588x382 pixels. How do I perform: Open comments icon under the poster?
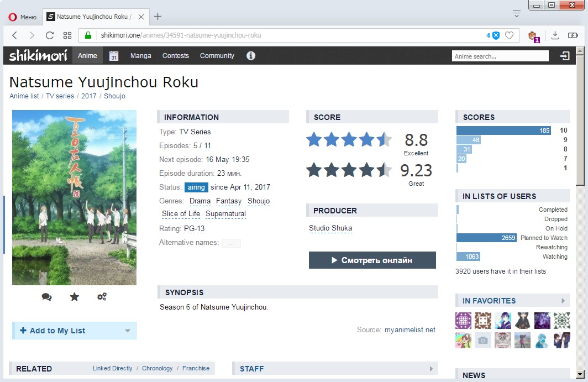(47, 297)
